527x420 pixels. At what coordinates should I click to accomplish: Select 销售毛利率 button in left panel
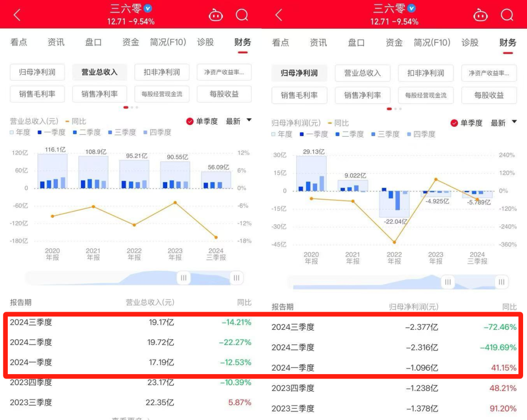tap(37, 94)
